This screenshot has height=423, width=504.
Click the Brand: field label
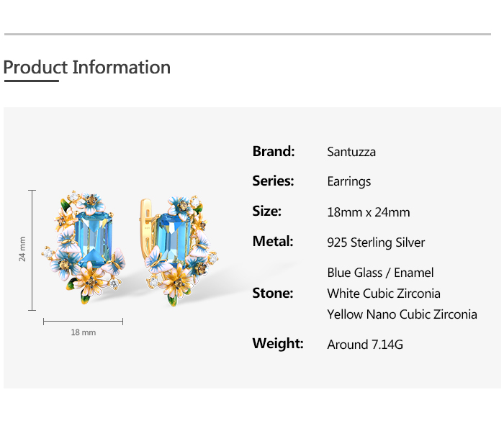pyautogui.click(x=274, y=151)
